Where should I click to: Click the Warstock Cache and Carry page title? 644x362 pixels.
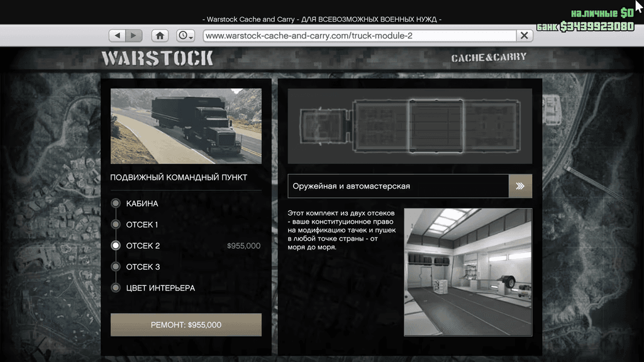point(322,19)
